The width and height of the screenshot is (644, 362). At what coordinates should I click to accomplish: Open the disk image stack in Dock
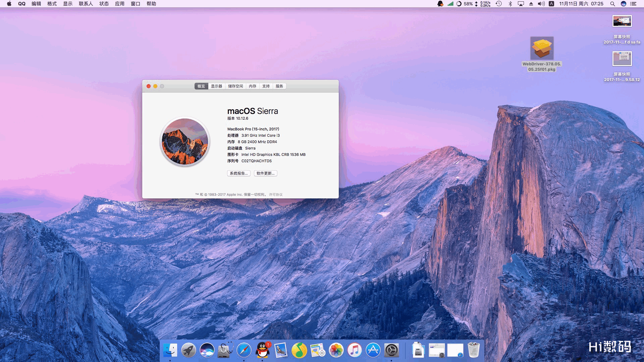pyautogui.click(x=418, y=350)
